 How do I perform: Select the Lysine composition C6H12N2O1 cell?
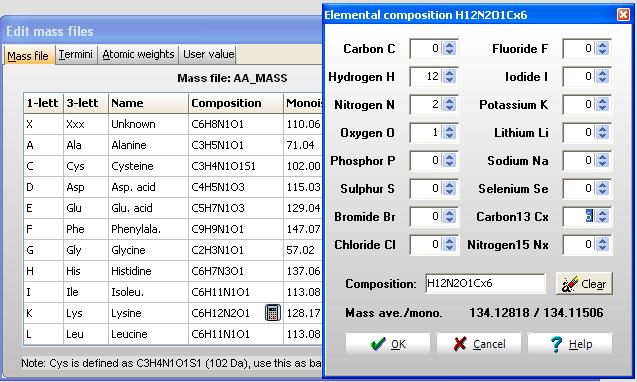coord(236,313)
